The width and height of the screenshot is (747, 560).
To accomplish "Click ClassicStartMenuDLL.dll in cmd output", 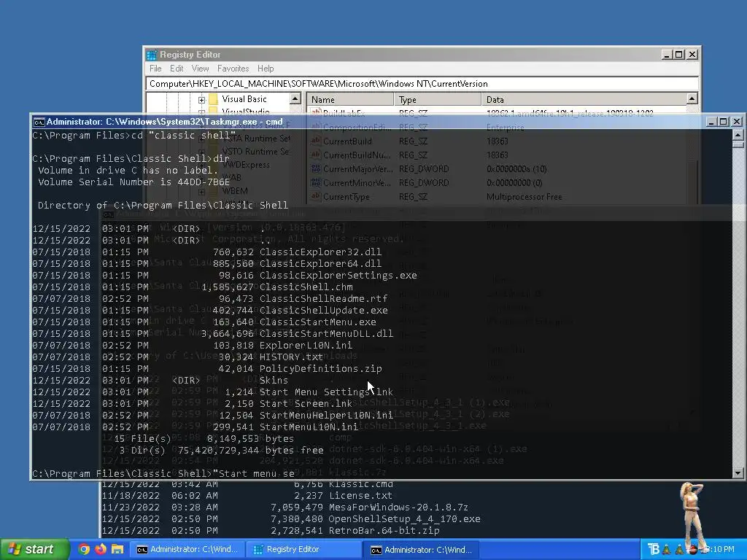I will 326,333.
